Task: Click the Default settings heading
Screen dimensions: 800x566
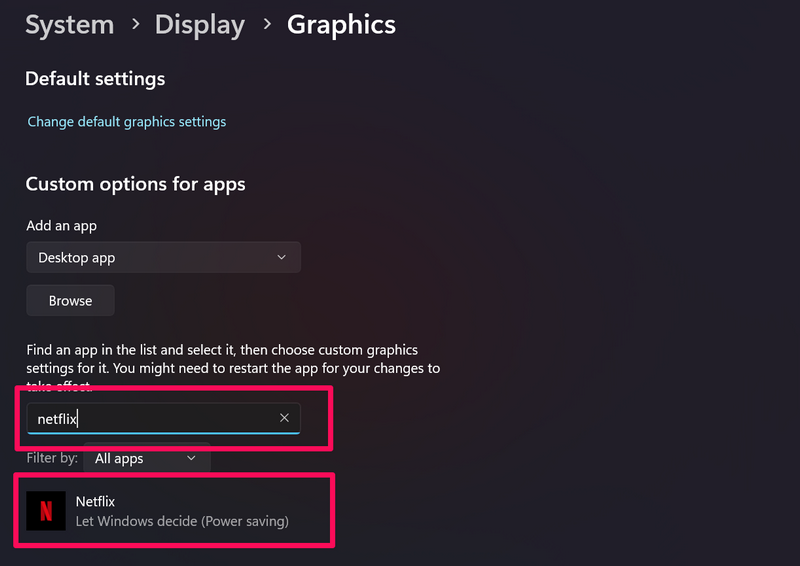Action: 95,78
